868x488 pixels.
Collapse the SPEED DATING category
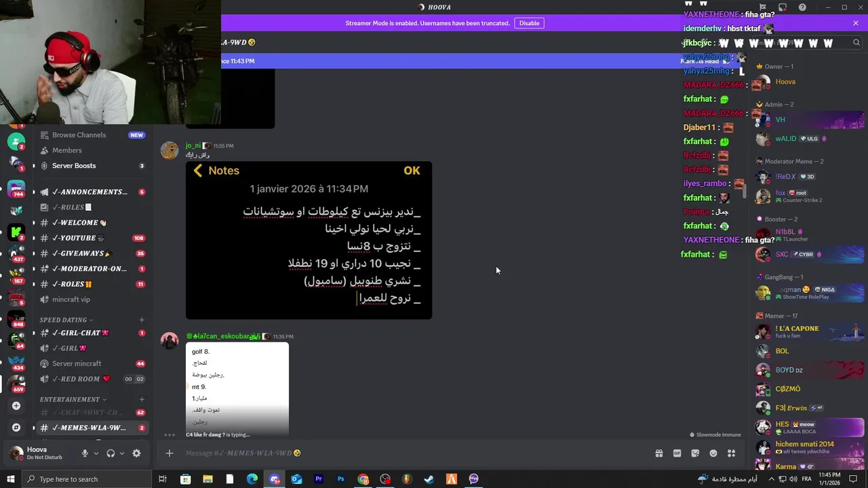66,320
